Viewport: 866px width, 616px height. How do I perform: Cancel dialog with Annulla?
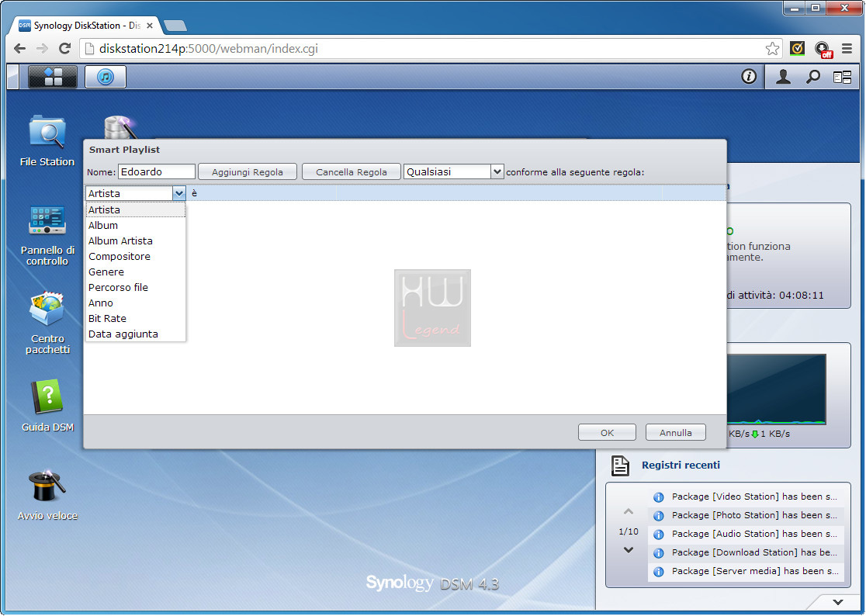pyautogui.click(x=675, y=432)
